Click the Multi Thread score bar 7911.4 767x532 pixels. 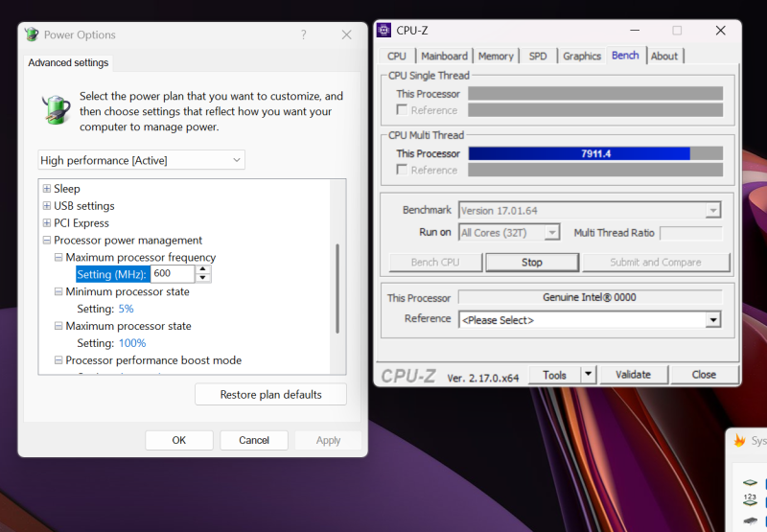coord(595,153)
